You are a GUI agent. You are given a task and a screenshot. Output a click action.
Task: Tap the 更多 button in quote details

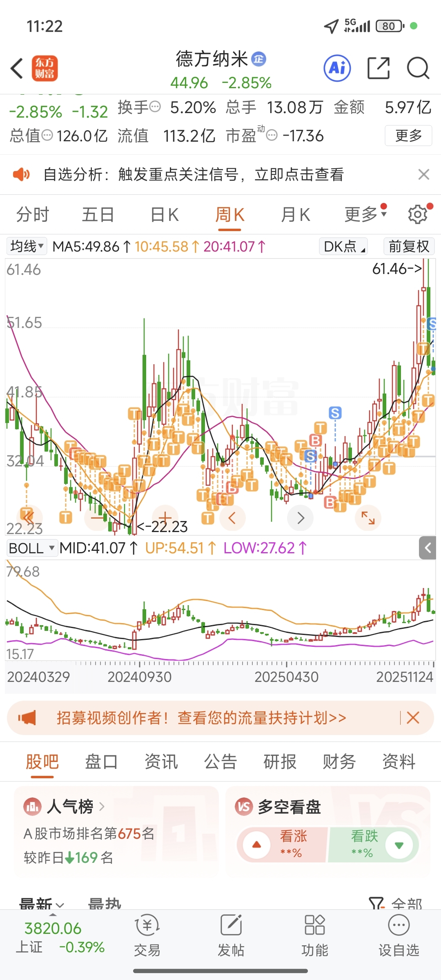(x=408, y=135)
